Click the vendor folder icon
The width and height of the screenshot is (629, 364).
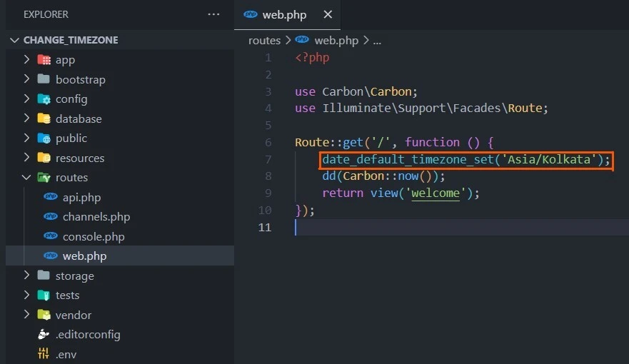[x=44, y=315]
